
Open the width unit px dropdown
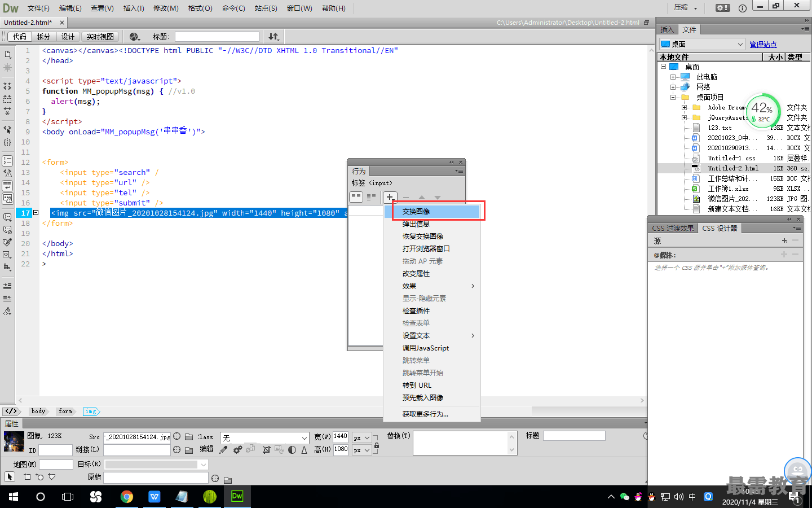(x=361, y=437)
